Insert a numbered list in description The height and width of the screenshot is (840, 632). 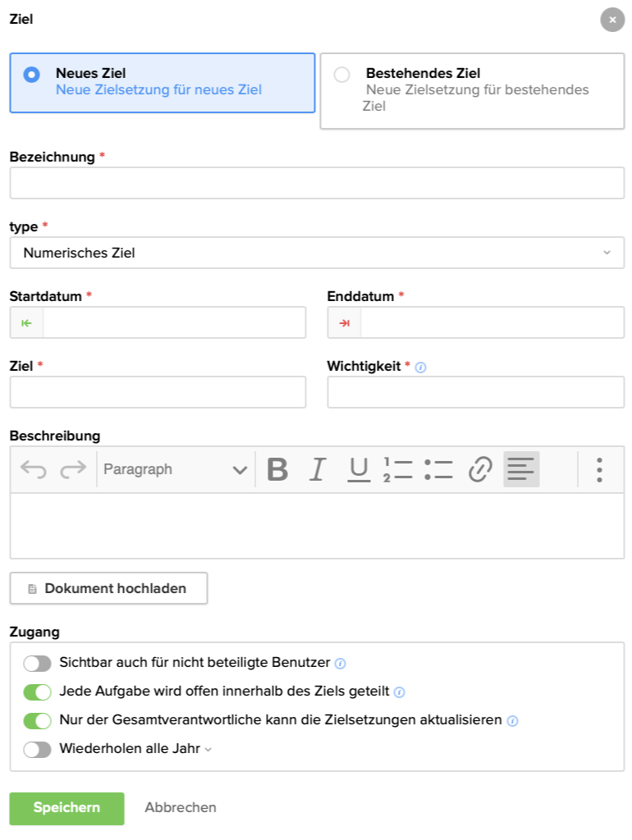click(x=398, y=469)
